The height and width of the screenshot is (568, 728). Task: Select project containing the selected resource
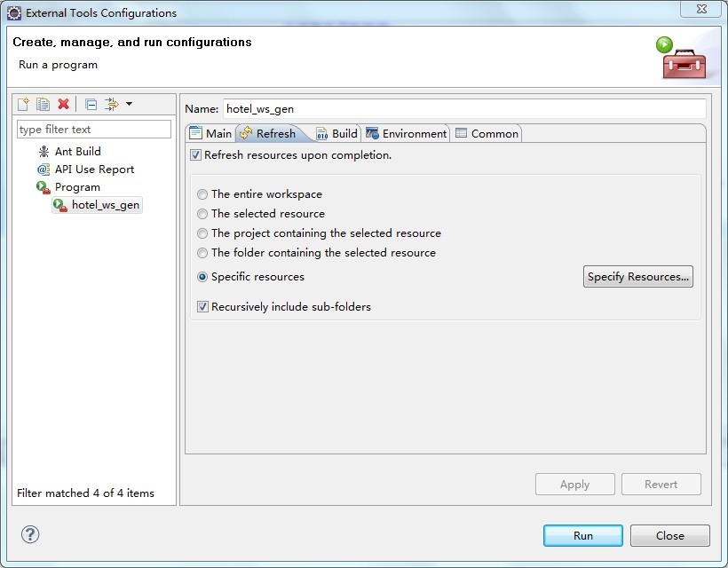point(202,233)
